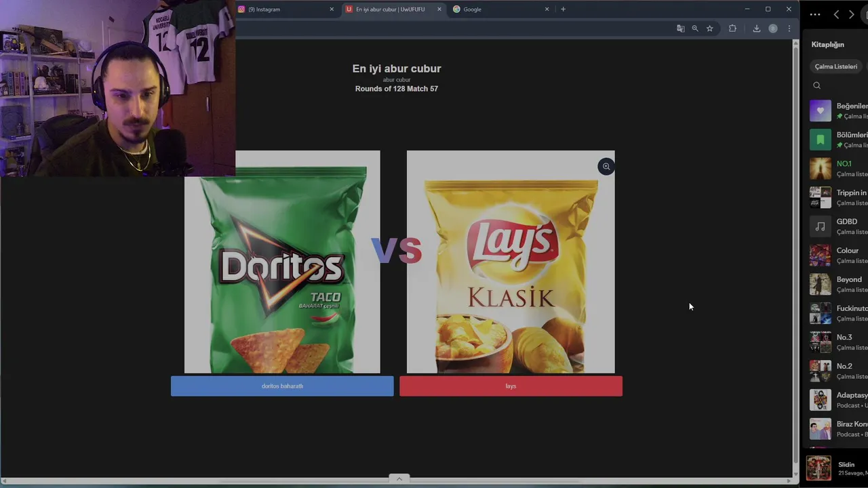Open the Beyond playlist
The height and width of the screenshot is (488, 868).
point(839,284)
